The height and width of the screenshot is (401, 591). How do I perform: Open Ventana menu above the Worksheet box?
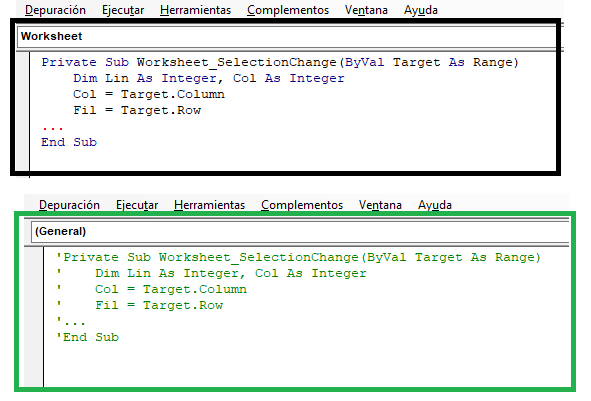click(366, 10)
